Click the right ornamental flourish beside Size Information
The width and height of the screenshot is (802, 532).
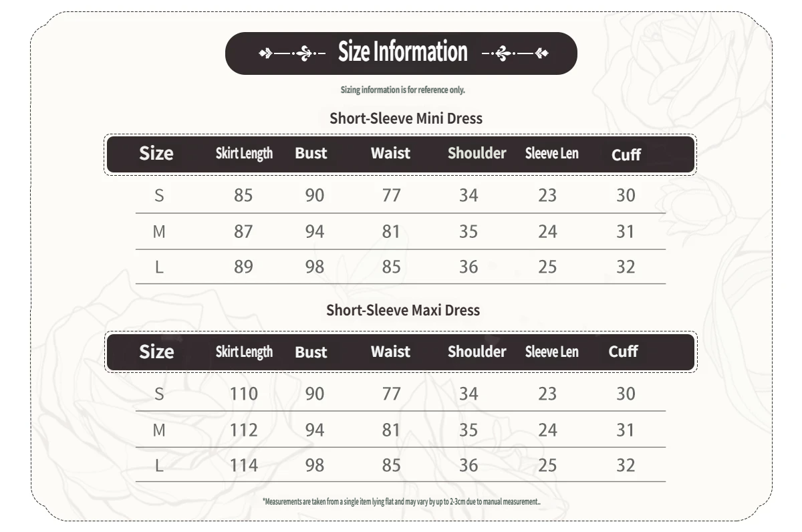(x=515, y=53)
